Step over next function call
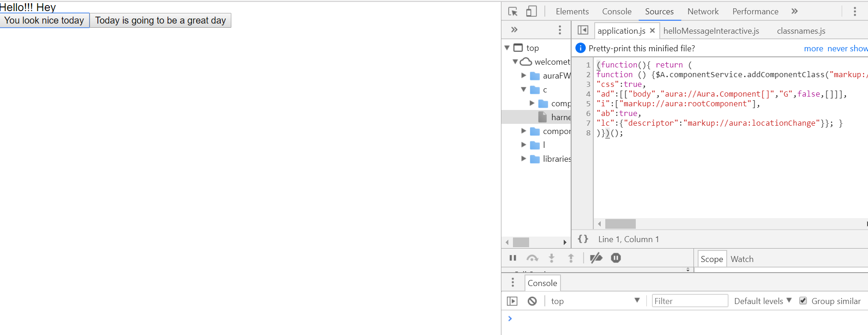 [532, 258]
